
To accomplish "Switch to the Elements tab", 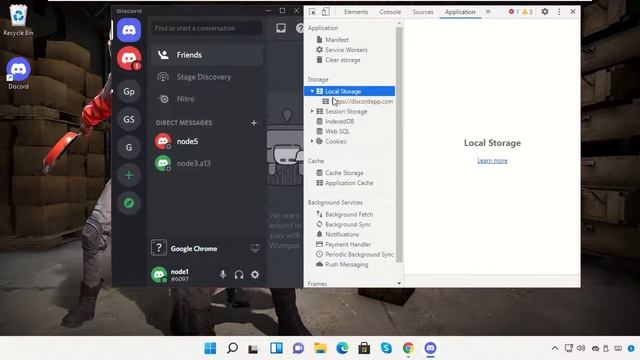I will pos(356,12).
